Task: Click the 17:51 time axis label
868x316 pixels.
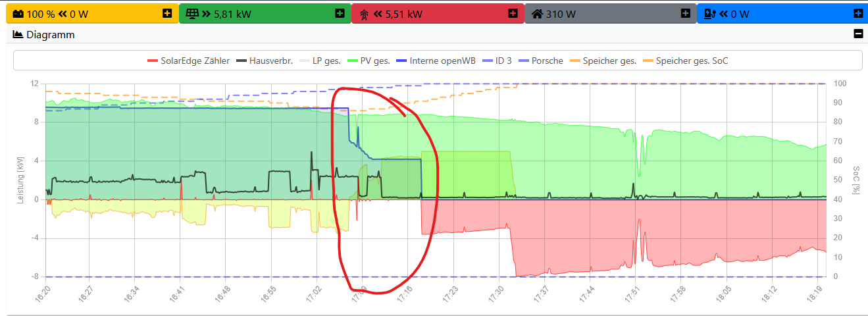Action: tap(632, 294)
